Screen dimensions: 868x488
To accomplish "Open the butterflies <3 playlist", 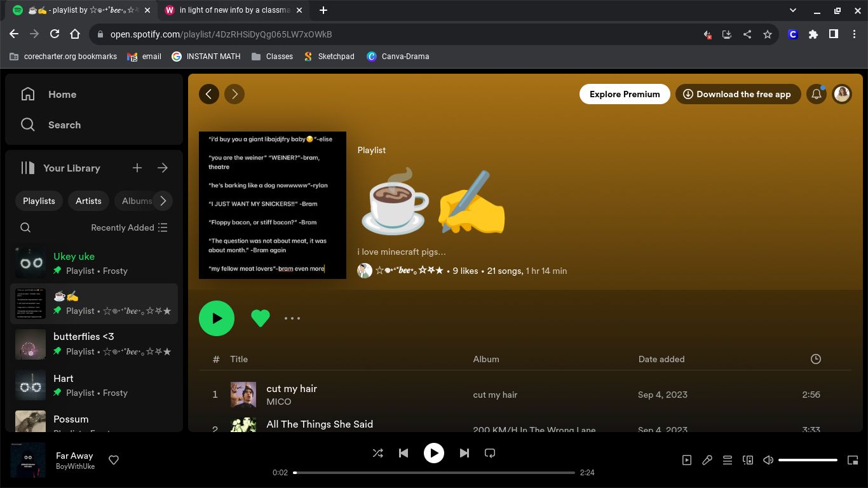I will pyautogui.click(x=94, y=344).
